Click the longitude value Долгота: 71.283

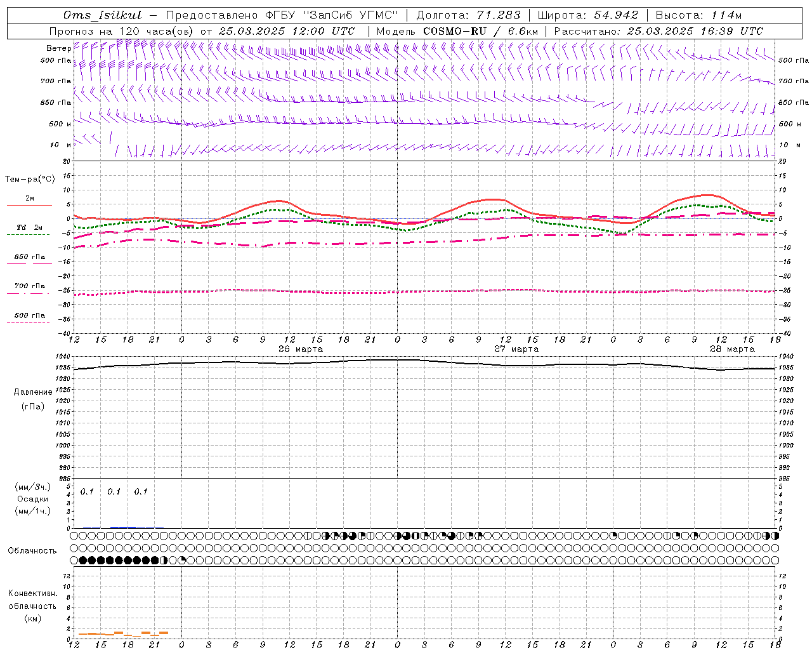pos(468,15)
